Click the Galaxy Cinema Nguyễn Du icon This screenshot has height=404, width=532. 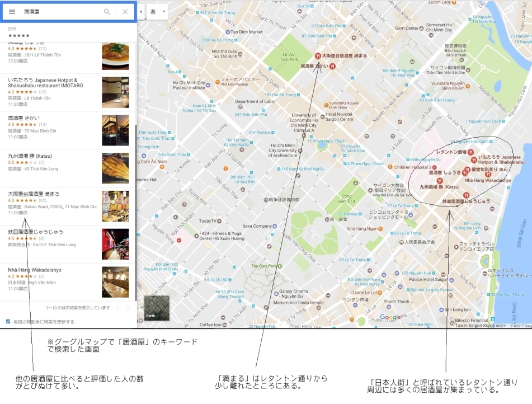click(276, 294)
